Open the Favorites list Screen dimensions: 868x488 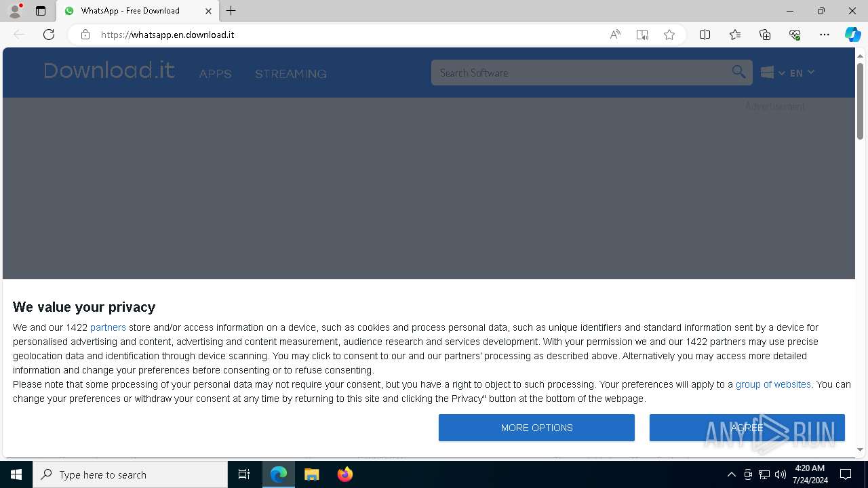735,35
